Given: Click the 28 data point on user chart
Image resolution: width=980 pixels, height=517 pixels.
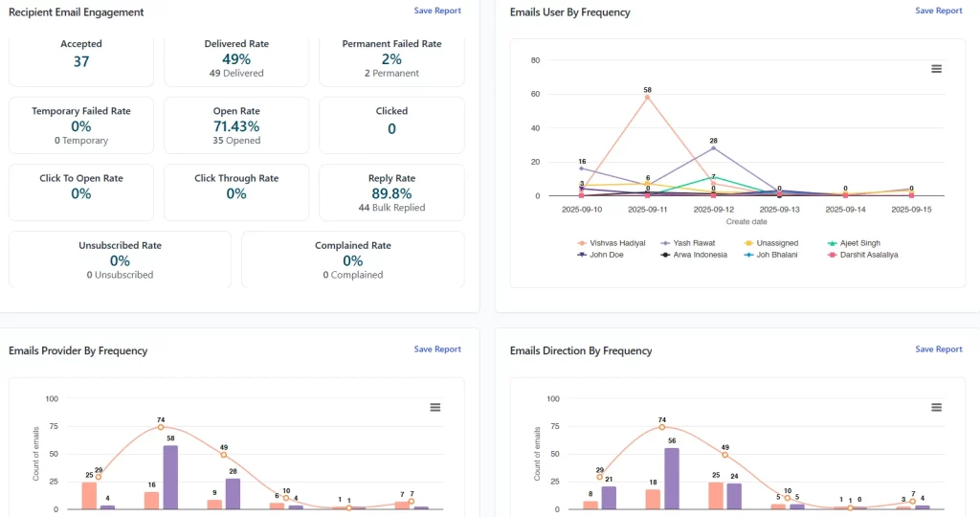Looking at the screenshot, I should point(714,148).
